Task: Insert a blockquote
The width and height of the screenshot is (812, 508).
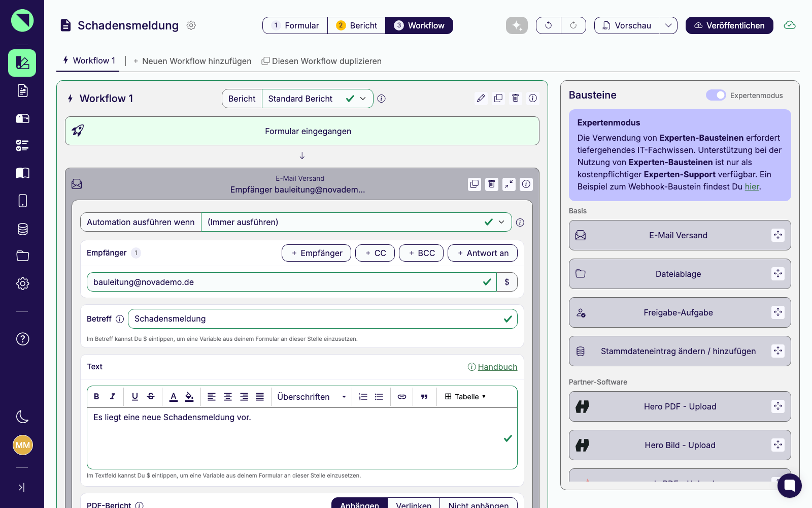Action: point(424,397)
